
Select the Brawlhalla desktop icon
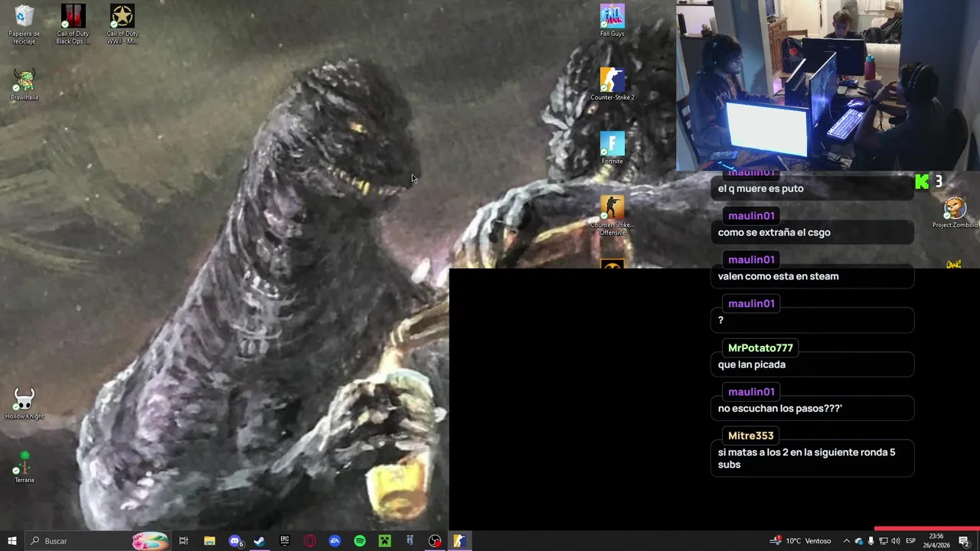pos(24,84)
